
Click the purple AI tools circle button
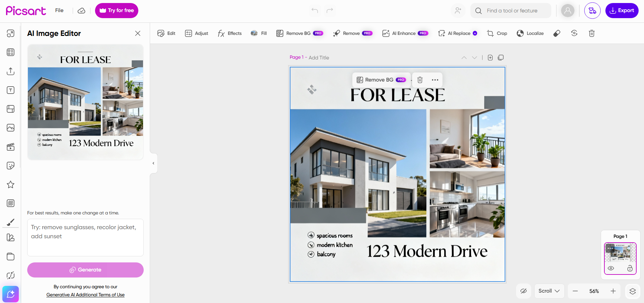click(592, 10)
